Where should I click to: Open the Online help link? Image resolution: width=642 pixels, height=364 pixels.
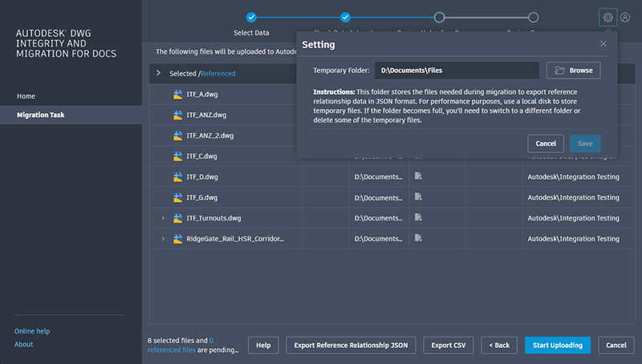32,331
